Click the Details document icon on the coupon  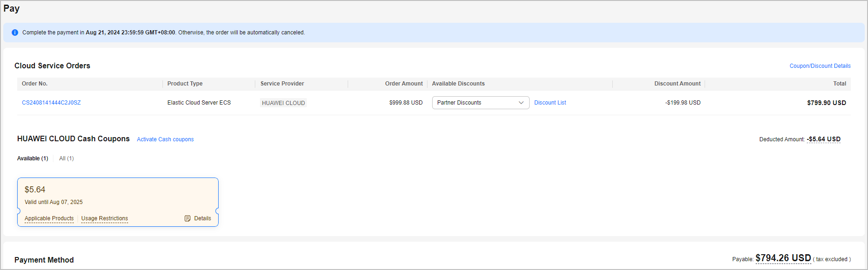point(188,218)
